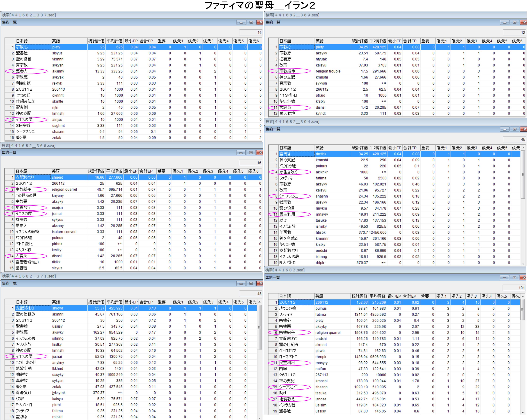Image resolution: width=527 pixels, height=420 pixels.
Task: Select row 悪生き残り akiknkr
Action: tap(288, 172)
